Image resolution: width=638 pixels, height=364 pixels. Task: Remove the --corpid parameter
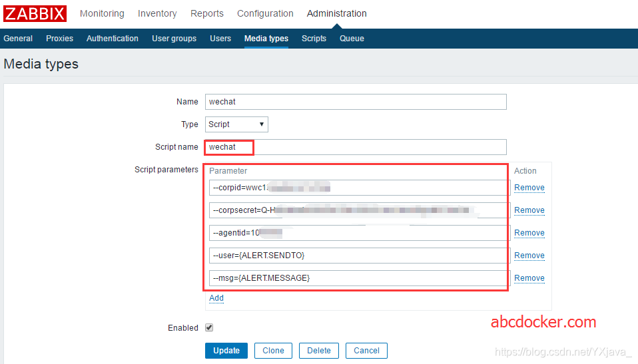coord(529,188)
